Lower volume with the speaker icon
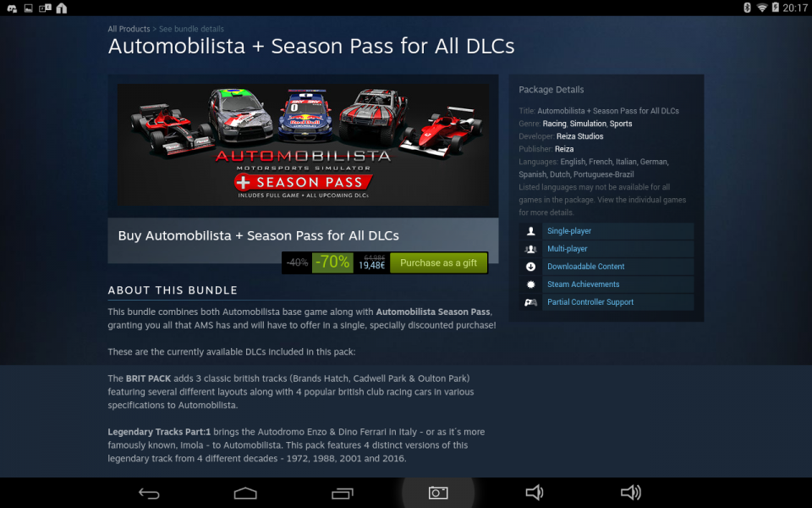 click(535, 493)
